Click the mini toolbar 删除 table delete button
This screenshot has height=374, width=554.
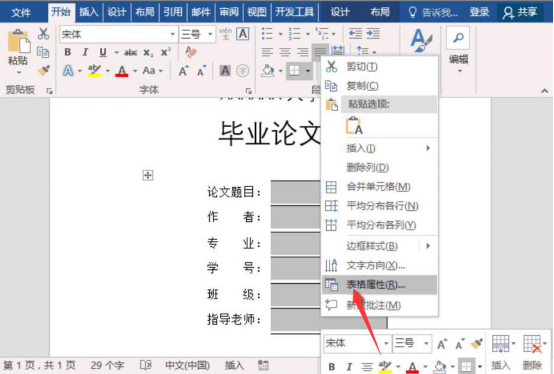534,352
